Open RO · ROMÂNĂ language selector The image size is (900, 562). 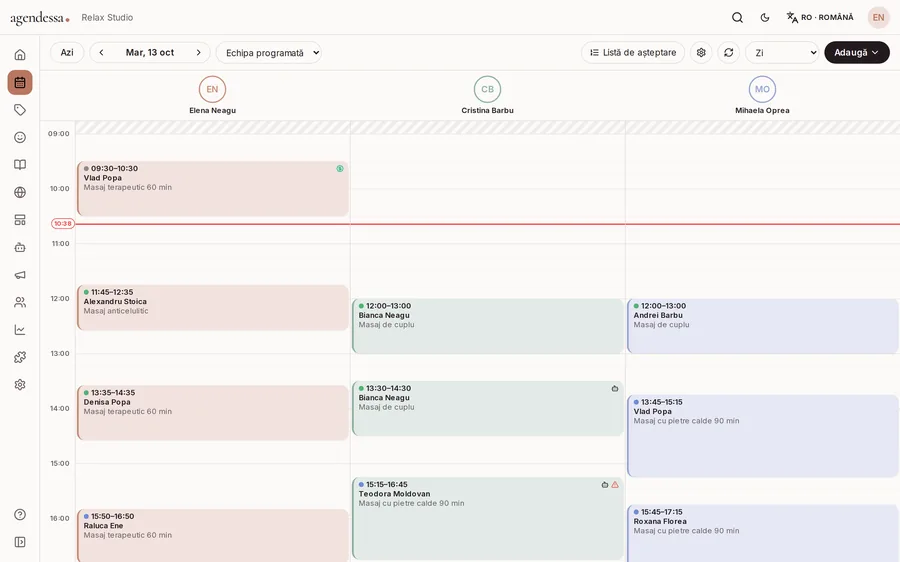click(820, 18)
